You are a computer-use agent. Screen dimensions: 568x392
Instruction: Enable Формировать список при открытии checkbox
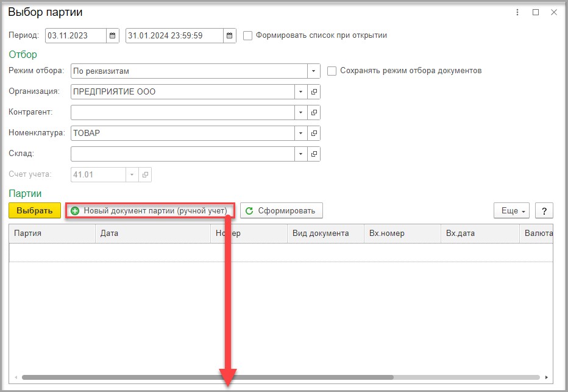(248, 35)
